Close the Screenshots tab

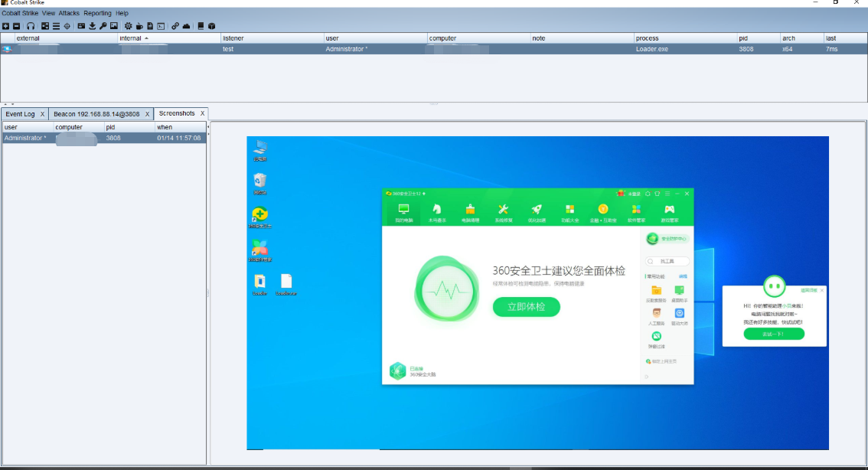(x=203, y=113)
